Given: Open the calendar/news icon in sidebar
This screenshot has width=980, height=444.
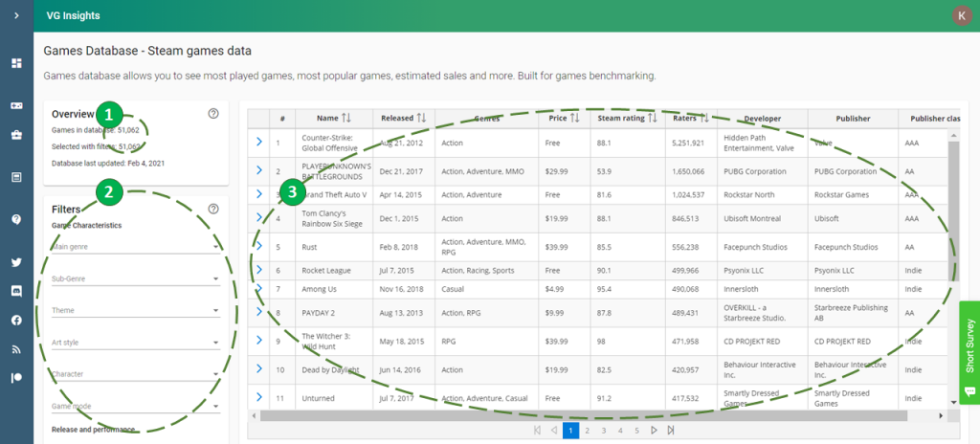Looking at the screenshot, I should pos(16,177).
